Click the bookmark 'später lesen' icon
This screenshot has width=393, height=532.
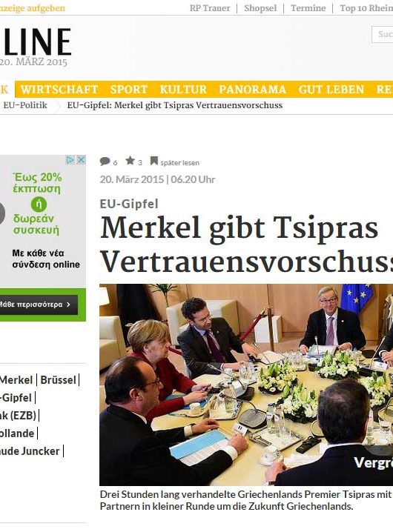point(154,161)
